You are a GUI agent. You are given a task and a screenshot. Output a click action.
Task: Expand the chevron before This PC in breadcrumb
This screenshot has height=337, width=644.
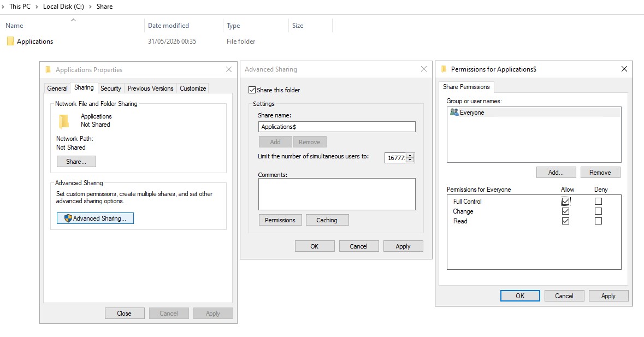(3, 7)
